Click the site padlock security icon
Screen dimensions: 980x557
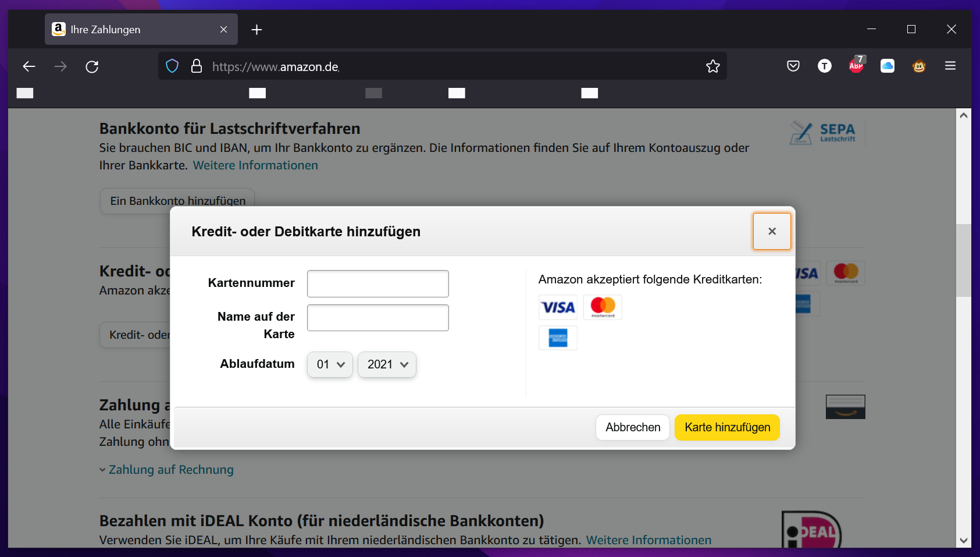coord(197,66)
